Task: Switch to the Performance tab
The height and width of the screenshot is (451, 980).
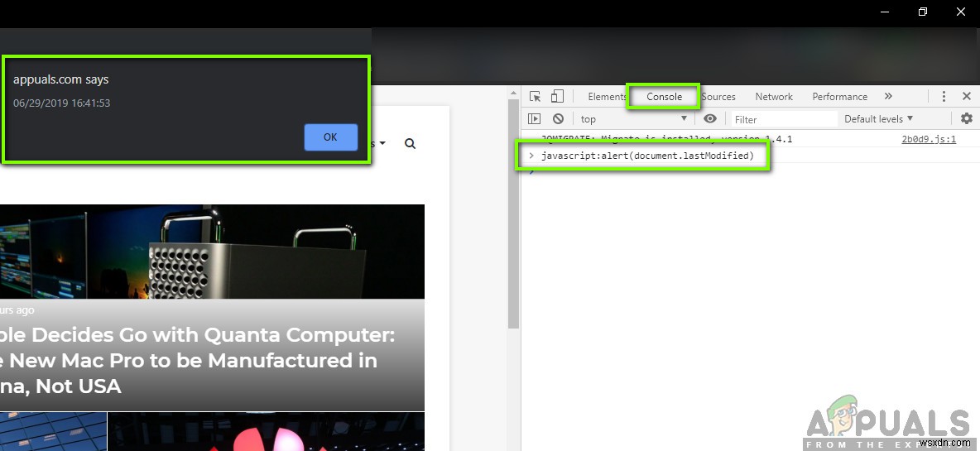Action: tap(839, 97)
